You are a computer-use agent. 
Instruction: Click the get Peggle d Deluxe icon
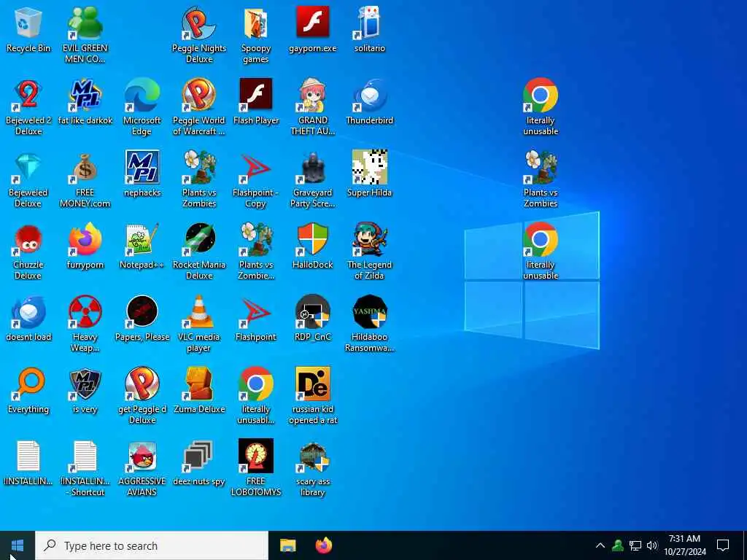142,384
